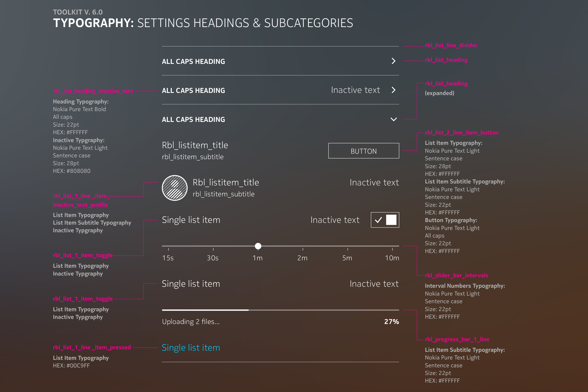Click the checkmark inside the toggle

[x=378, y=220]
